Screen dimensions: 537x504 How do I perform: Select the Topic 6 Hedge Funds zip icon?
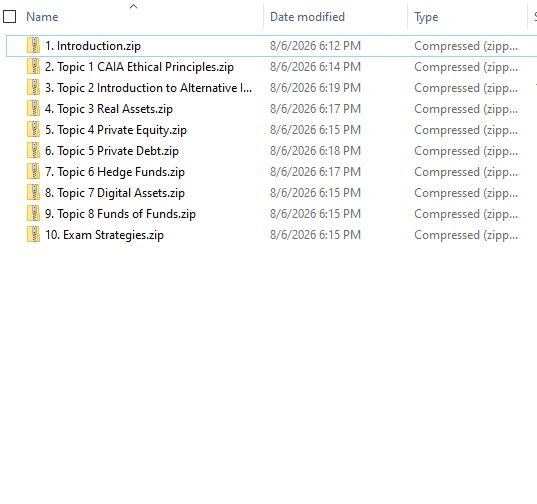(33, 172)
